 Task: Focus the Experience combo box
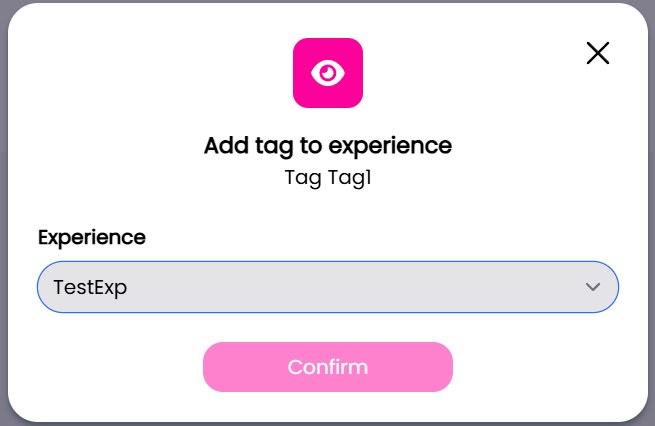(x=328, y=287)
